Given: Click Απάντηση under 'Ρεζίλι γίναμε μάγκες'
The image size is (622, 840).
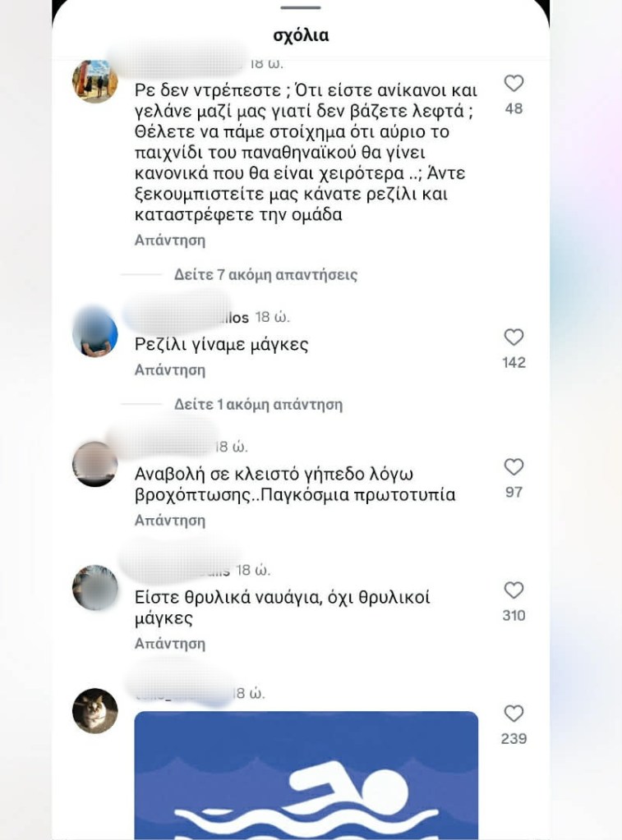Looking at the screenshot, I should 170,370.
